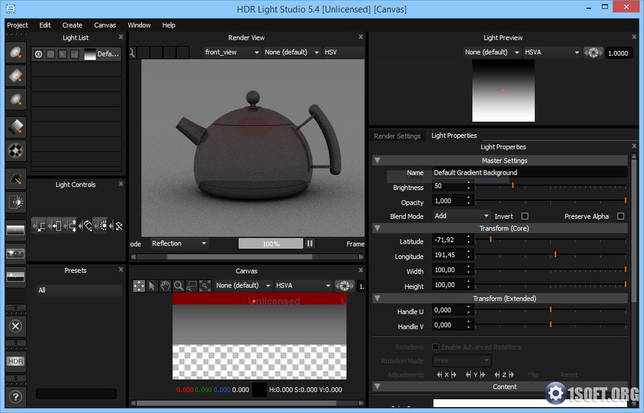
Task: Open the Canvas menu
Action: 105,25
